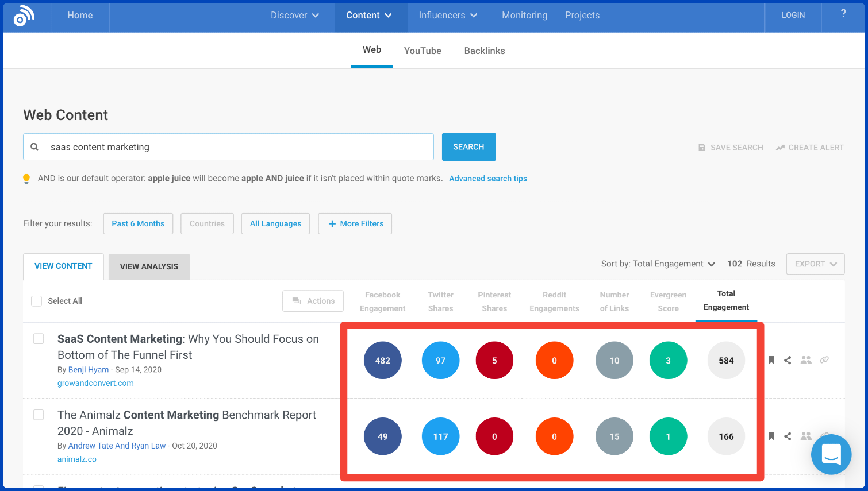Open the All Languages filter

[275, 223]
